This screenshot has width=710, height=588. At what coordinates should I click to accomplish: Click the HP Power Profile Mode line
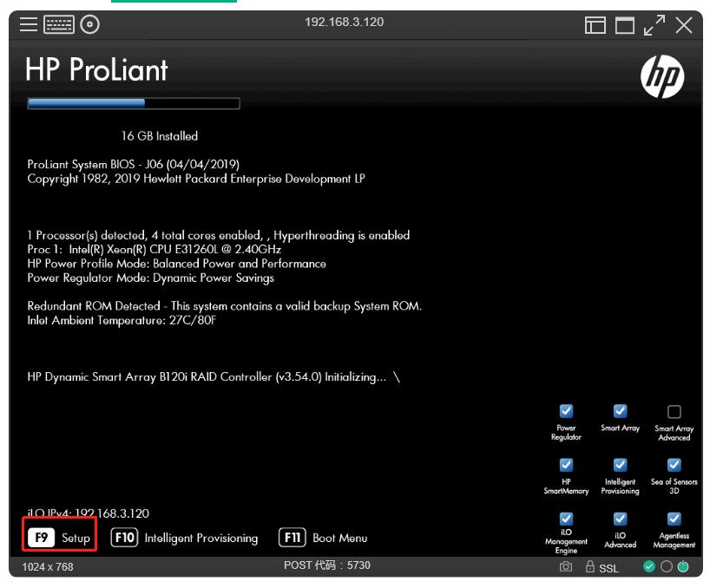176,264
